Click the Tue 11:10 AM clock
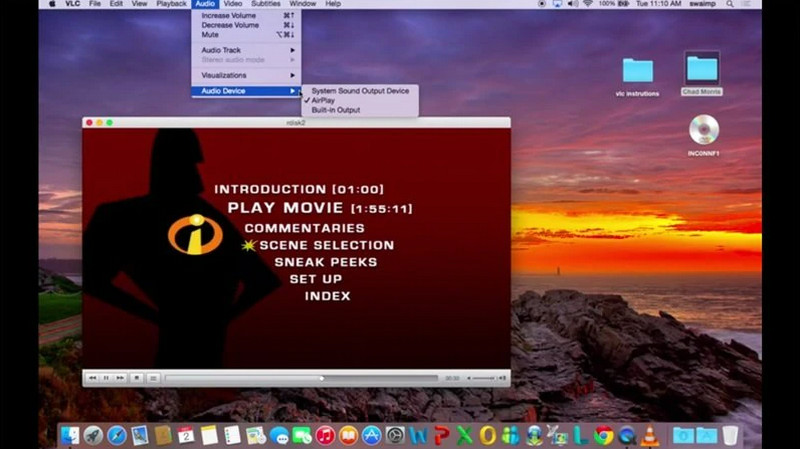The height and width of the screenshot is (449, 800). pos(659,4)
